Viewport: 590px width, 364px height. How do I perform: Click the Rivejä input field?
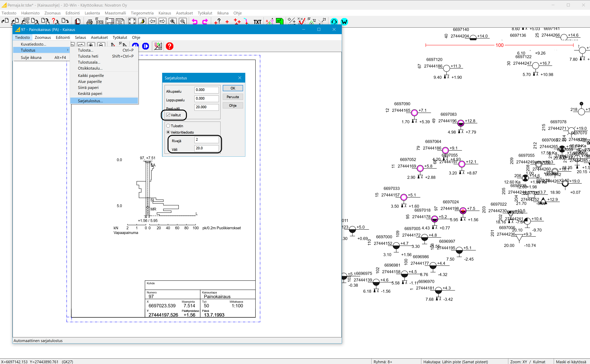tap(206, 140)
